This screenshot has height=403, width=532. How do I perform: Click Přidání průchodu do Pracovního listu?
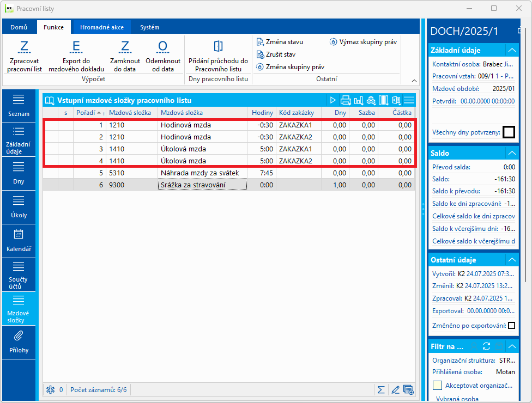[x=218, y=56]
